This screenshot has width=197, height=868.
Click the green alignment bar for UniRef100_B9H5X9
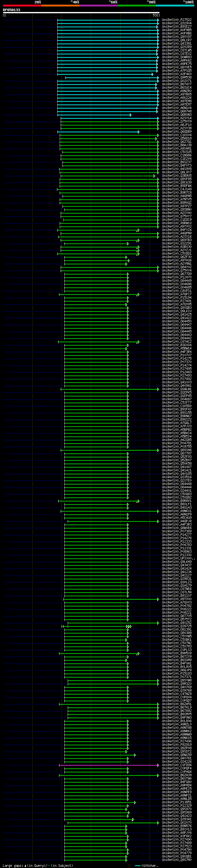pyautogui.click(x=99, y=653)
